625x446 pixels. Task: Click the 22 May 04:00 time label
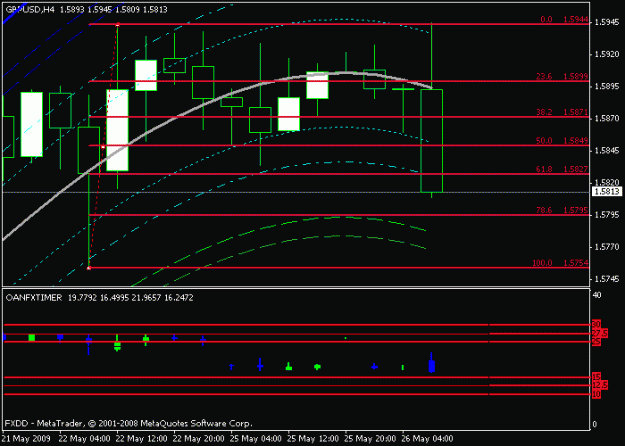tap(85, 439)
